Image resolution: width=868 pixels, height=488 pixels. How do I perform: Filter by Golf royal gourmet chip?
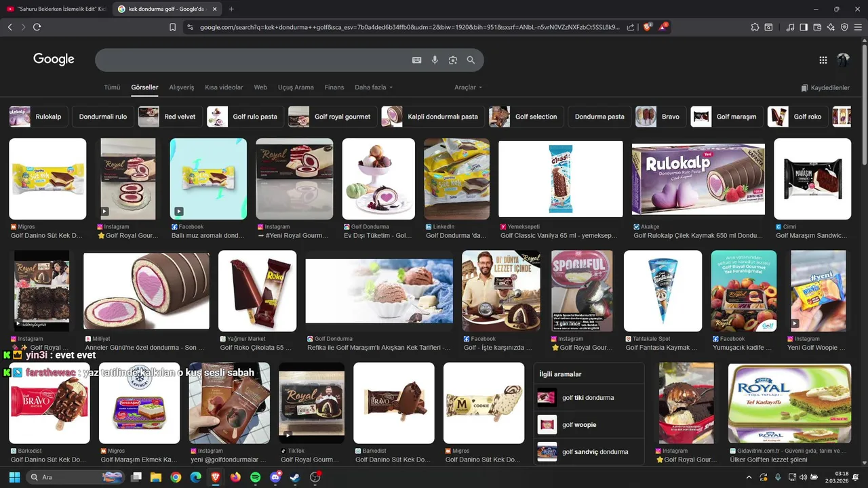point(333,117)
